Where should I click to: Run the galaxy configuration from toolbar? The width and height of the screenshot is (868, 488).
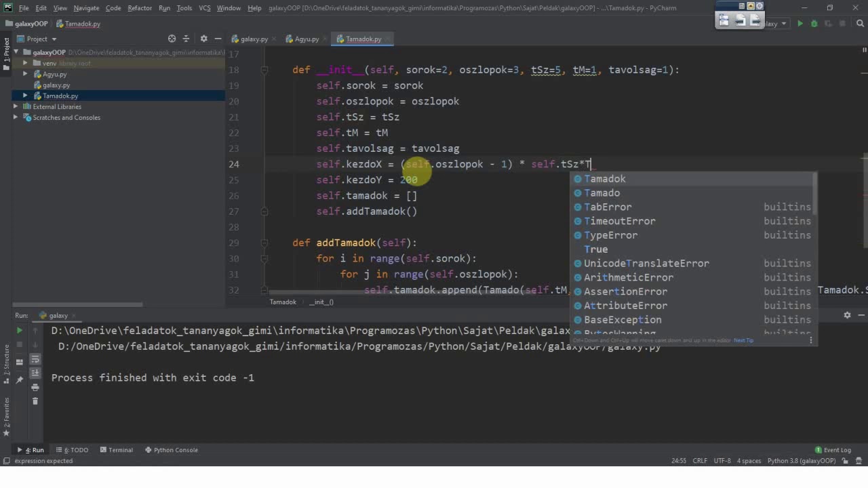click(x=800, y=24)
